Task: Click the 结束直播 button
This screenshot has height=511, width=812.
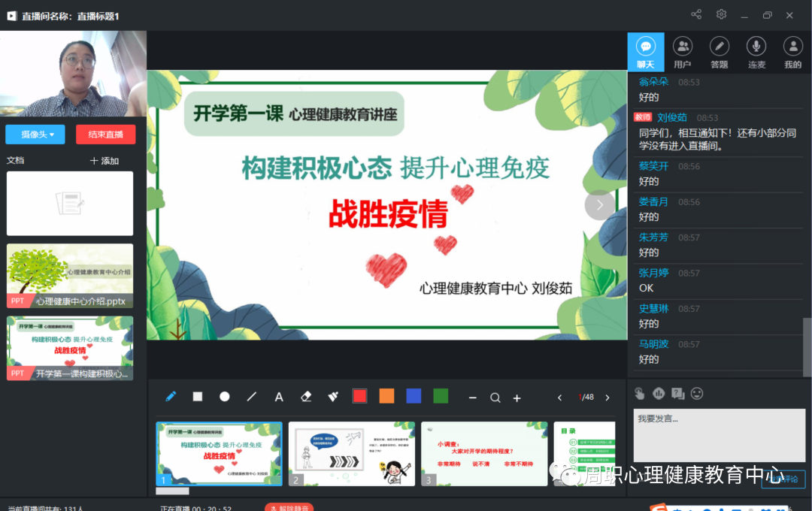Action: click(x=106, y=135)
